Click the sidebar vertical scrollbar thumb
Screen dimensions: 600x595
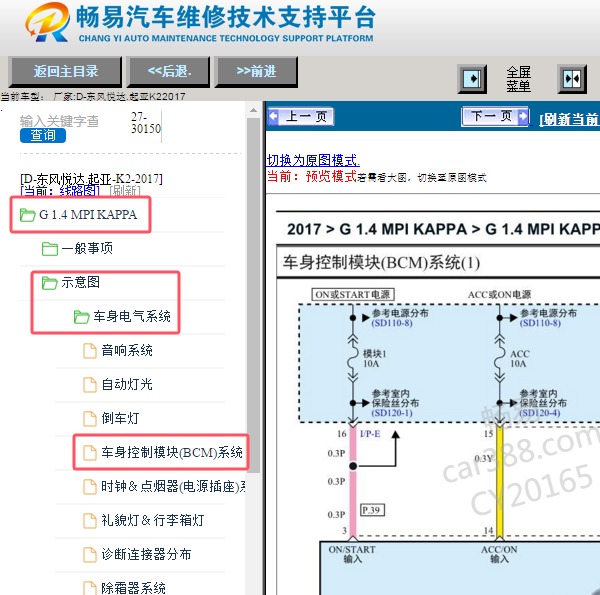click(253, 295)
